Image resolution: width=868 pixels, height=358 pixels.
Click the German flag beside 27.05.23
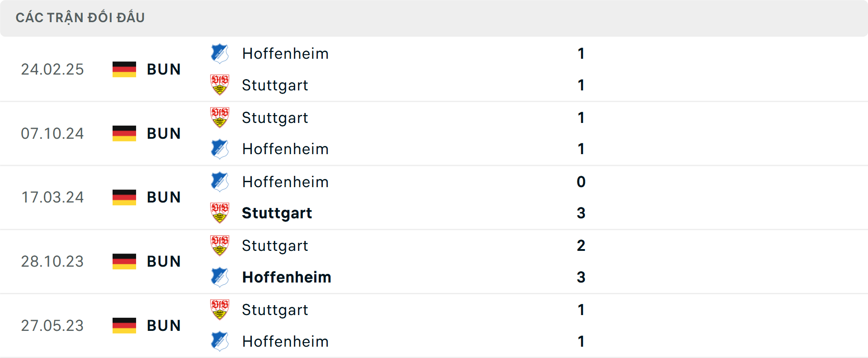click(124, 325)
